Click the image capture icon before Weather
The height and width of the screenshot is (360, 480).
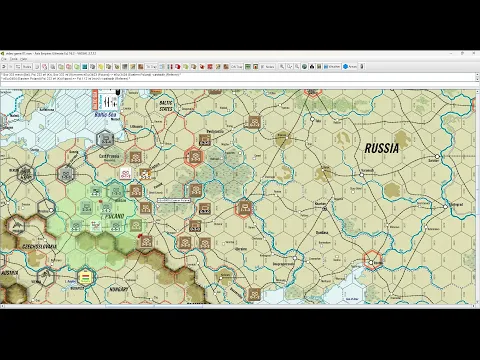pos(319,67)
